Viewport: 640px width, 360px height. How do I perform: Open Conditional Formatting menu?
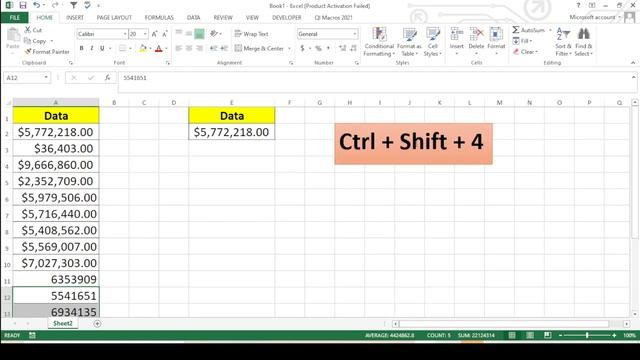[379, 42]
